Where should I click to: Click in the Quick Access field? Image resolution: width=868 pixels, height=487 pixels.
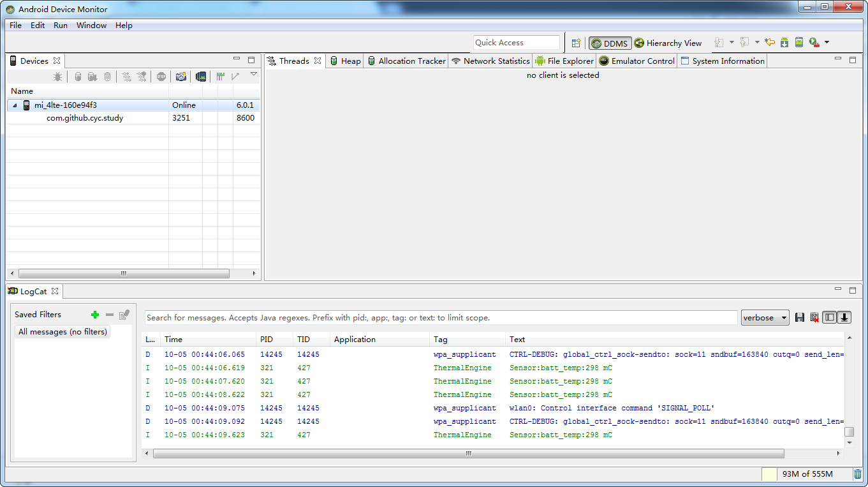pos(517,43)
